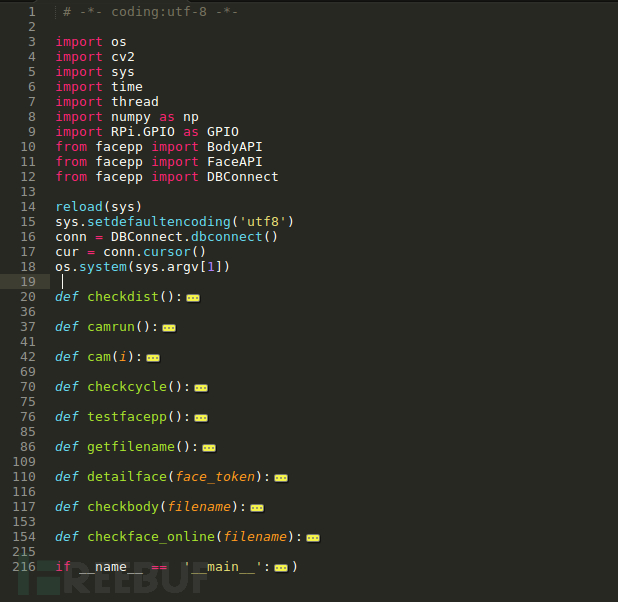
Task: Click fold marker after camrun definition
Action: [x=169, y=328]
